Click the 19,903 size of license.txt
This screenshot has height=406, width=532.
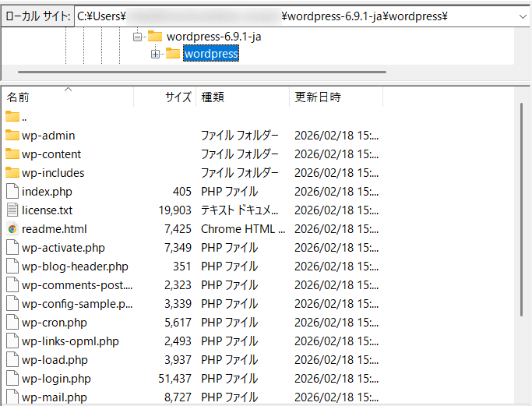point(175,210)
